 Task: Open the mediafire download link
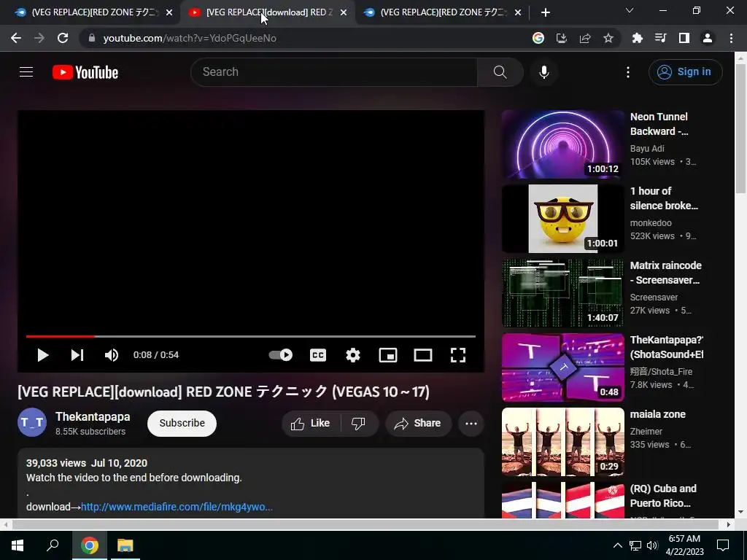point(177,507)
